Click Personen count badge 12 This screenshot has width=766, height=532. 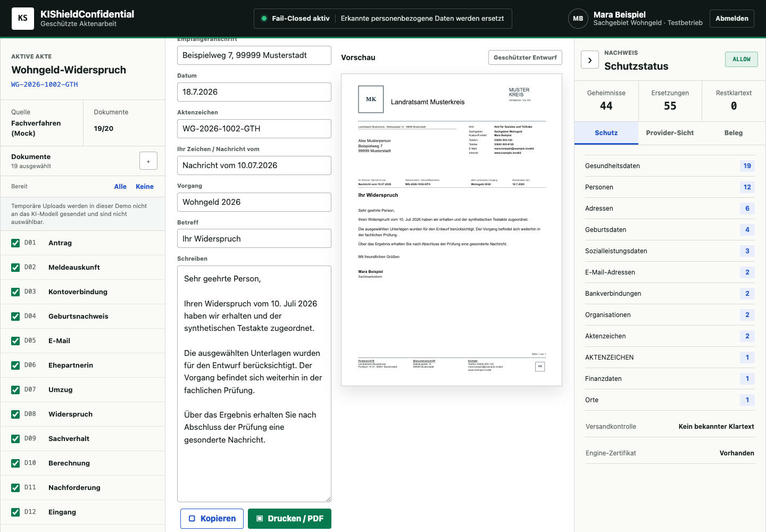(x=747, y=187)
